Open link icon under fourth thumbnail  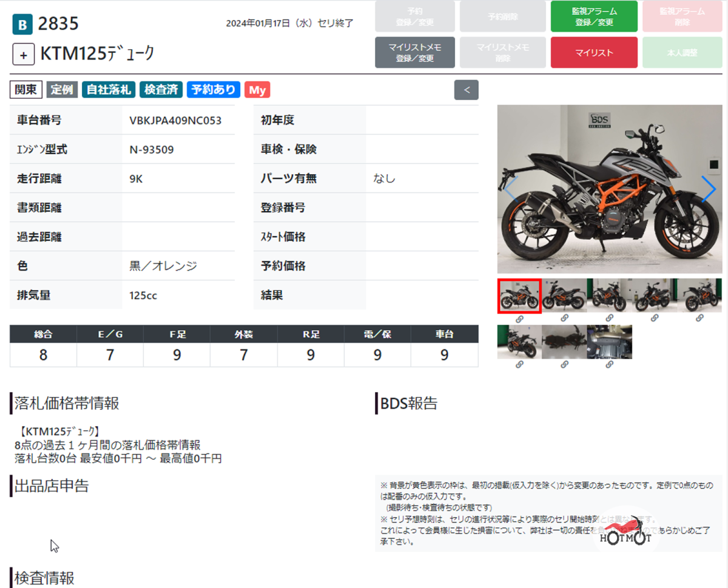654,318
